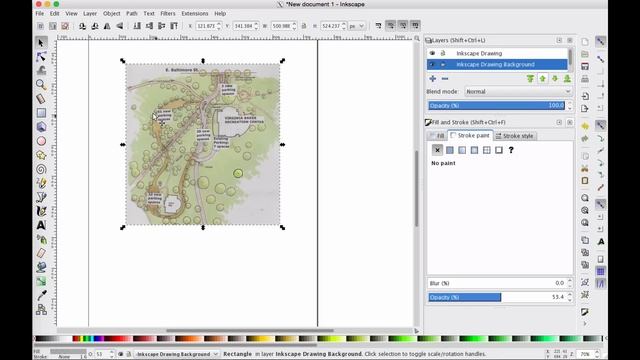Screen dimensions: 640x360
Task: Select the Spray tool
Action: click(41, 239)
